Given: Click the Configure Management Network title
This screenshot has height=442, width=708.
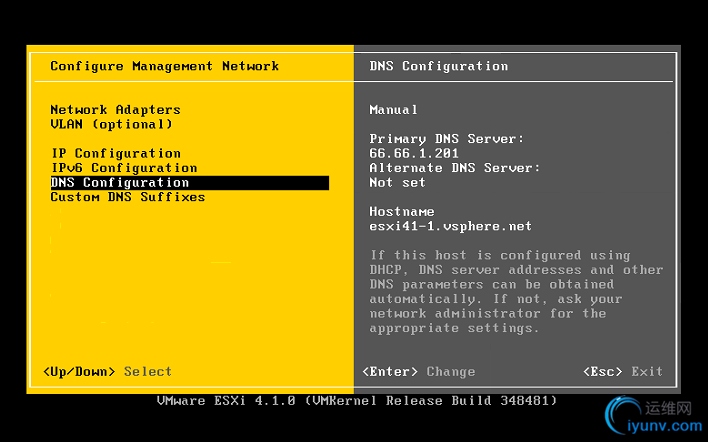Looking at the screenshot, I should [164, 66].
